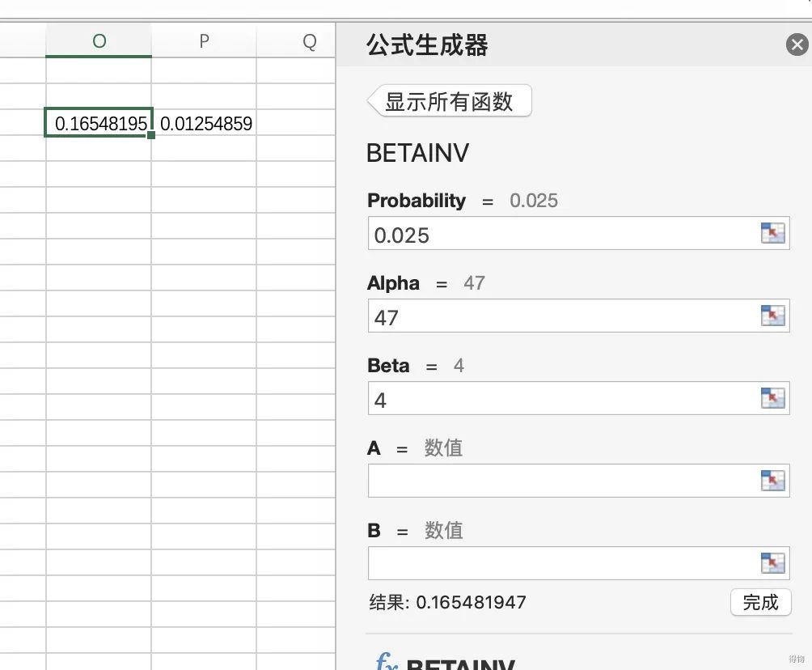The image size is (812, 670).
Task: Select cell containing 0.16548195
Action: (99, 123)
